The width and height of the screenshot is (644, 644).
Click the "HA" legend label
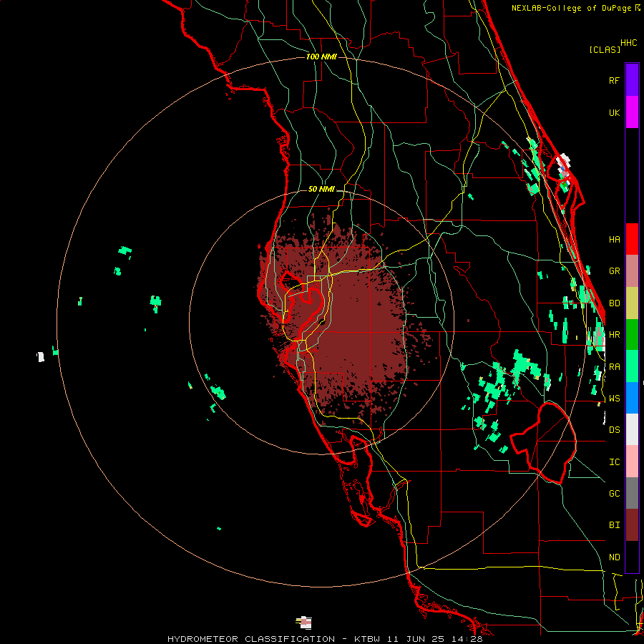[614, 239]
